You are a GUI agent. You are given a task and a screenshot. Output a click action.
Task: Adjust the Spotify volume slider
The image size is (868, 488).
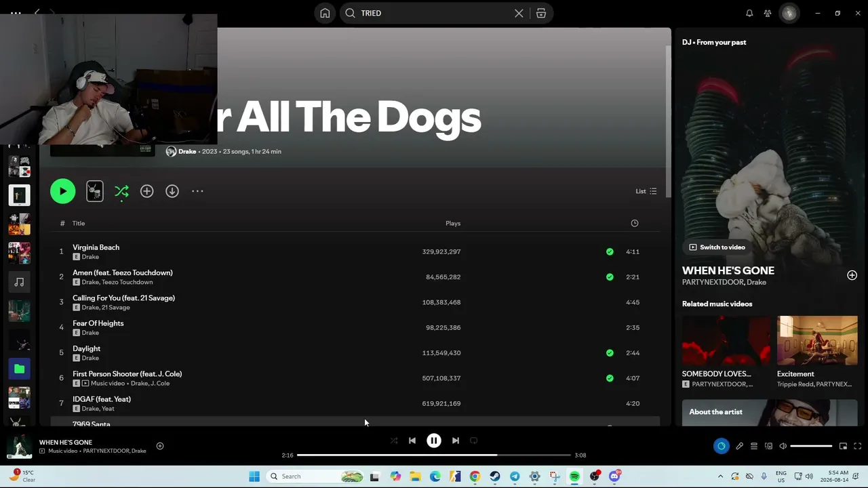tap(811, 446)
